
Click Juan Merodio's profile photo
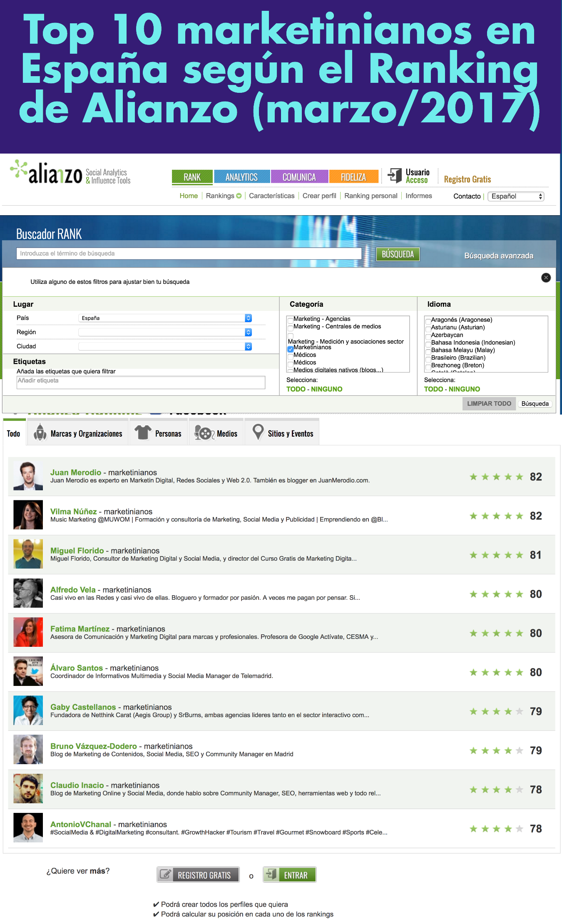(28, 476)
